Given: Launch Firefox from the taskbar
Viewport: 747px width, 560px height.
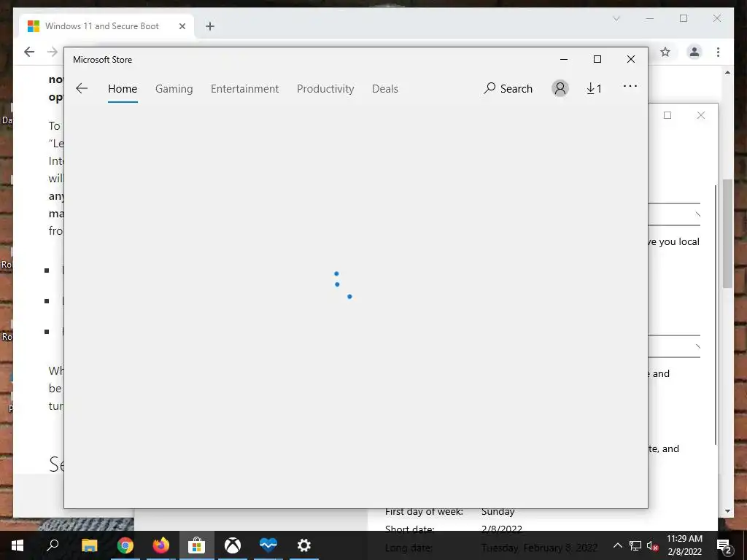Looking at the screenshot, I should click(x=161, y=545).
